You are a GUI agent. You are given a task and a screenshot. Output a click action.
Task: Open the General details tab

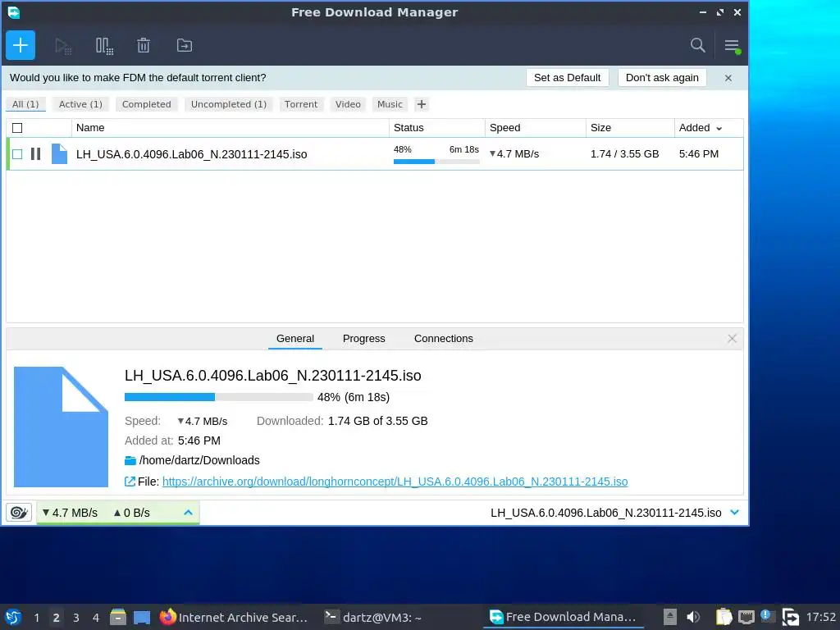tap(295, 339)
